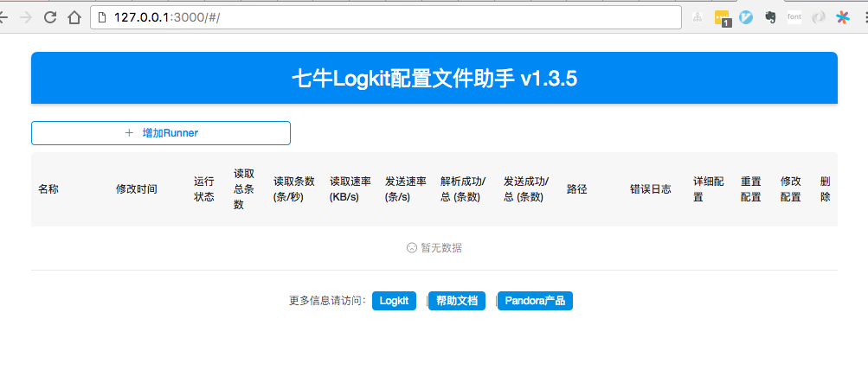This screenshot has height=389, width=868.
Task: Open the Logkit link button
Action: pyautogui.click(x=394, y=301)
